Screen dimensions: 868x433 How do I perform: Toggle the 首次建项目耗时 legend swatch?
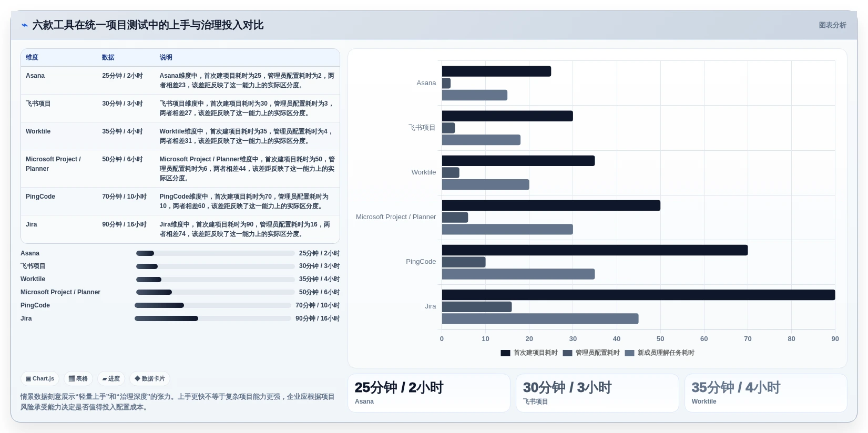(x=505, y=353)
